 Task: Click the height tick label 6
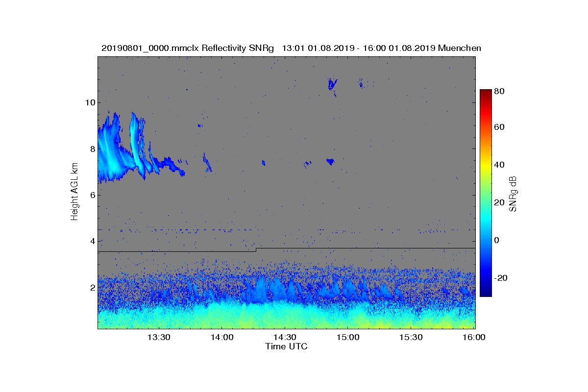pyautogui.click(x=92, y=195)
